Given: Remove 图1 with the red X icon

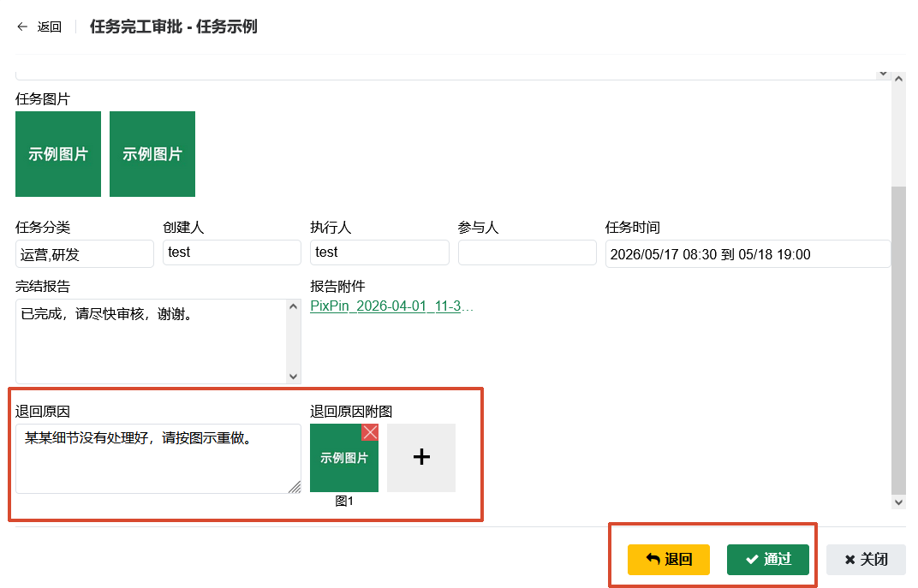Looking at the screenshot, I should pos(370,432).
